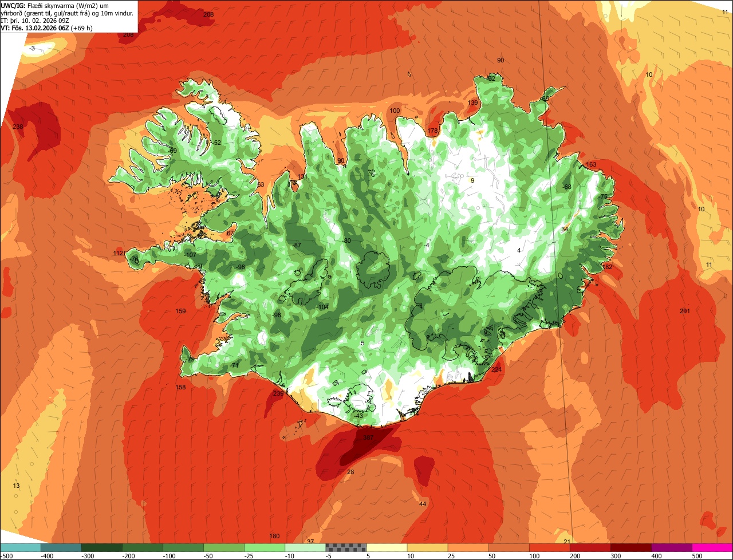Click the 112 value off the western peninsula
This screenshot has height=560, width=733.
point(118,253)
